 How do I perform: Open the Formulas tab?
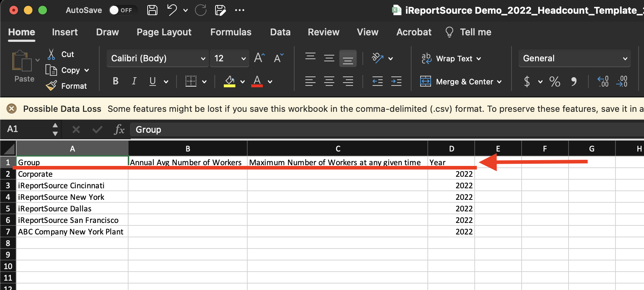point(231,32)
